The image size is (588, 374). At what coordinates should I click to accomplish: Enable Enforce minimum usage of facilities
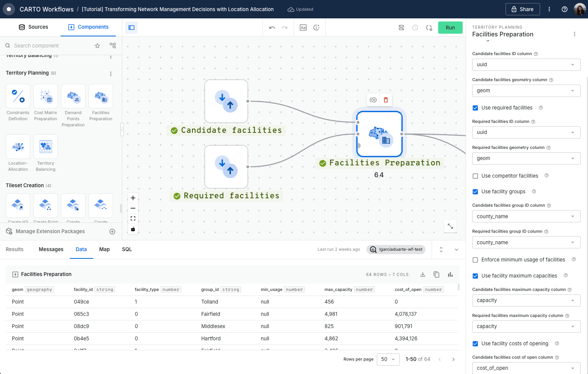475,260
